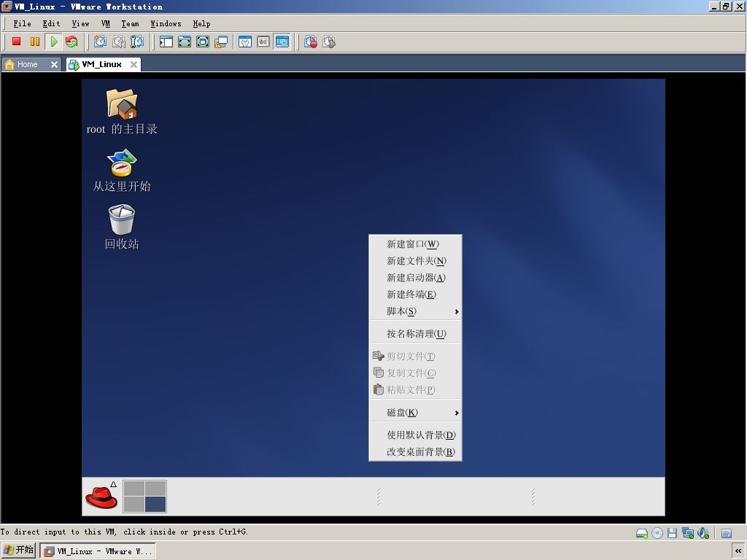This screenshot has height=560, width=747.
Task: Click the 从这里开始 desktop icon
Action: (x=122, y=170)
